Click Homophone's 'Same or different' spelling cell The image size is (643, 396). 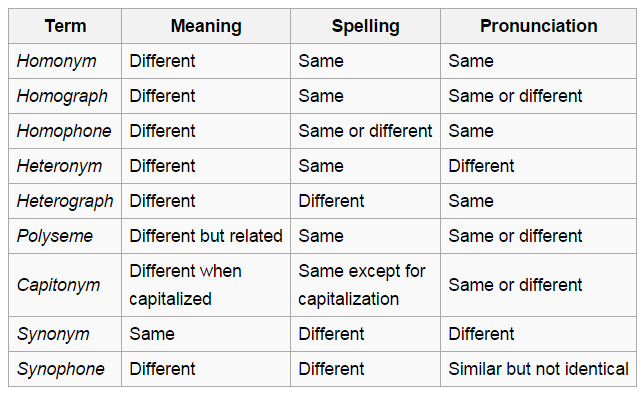pyautogui.click(x=365, y=131)
